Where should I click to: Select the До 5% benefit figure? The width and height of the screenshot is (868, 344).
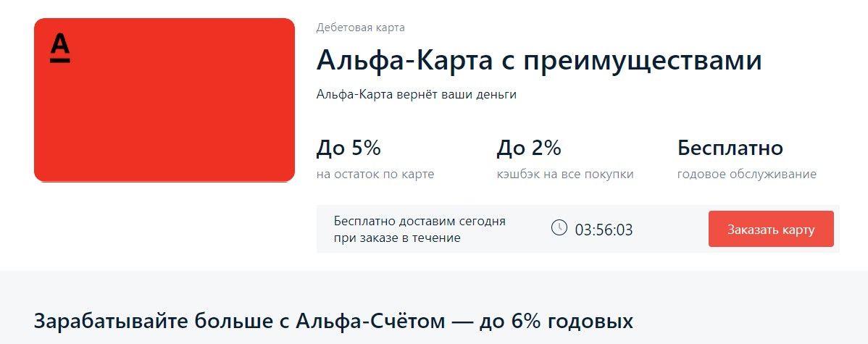pos(349,148)
